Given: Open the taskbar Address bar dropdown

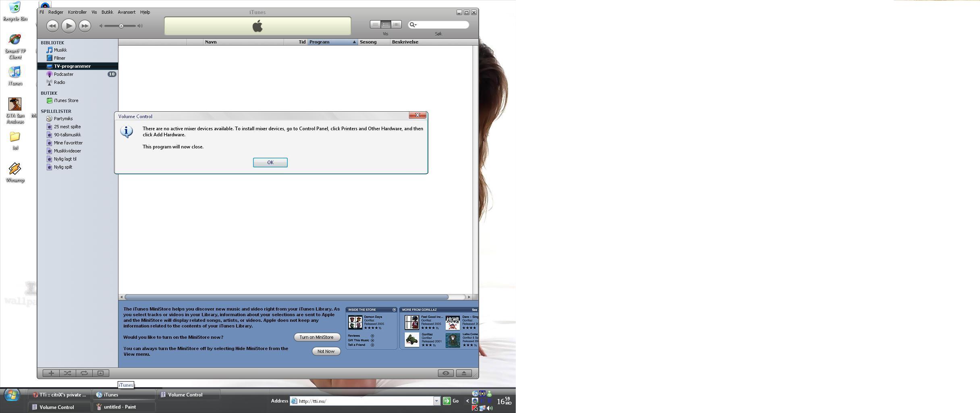Looking at the screenshot, I should click(436, 401).
